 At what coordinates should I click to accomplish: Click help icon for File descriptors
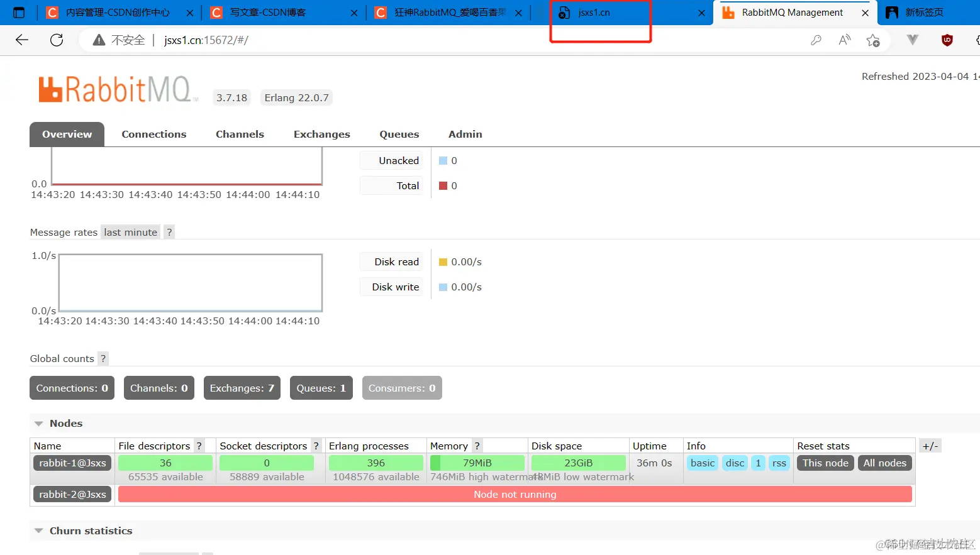click(x=199, y=446)
